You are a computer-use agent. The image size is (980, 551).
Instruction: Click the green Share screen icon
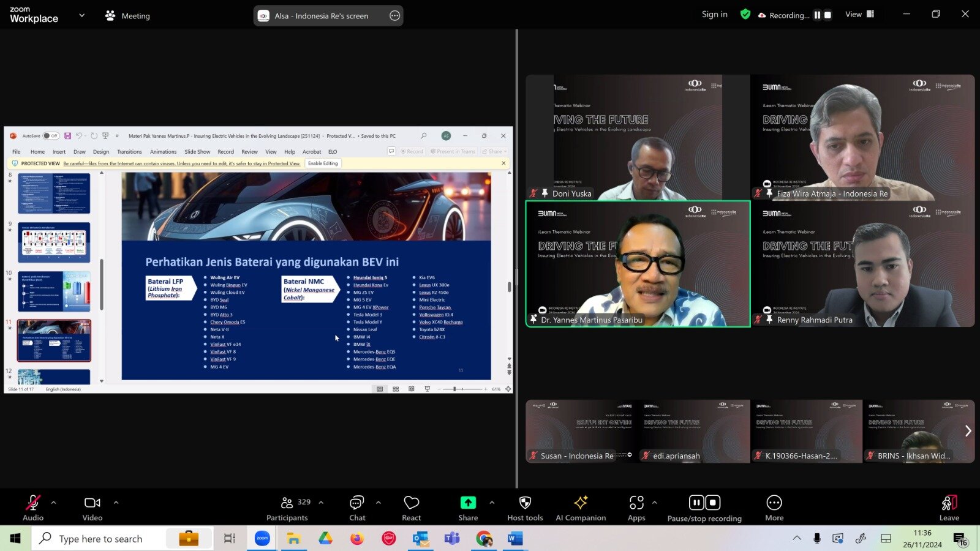[x=468, y=503]
